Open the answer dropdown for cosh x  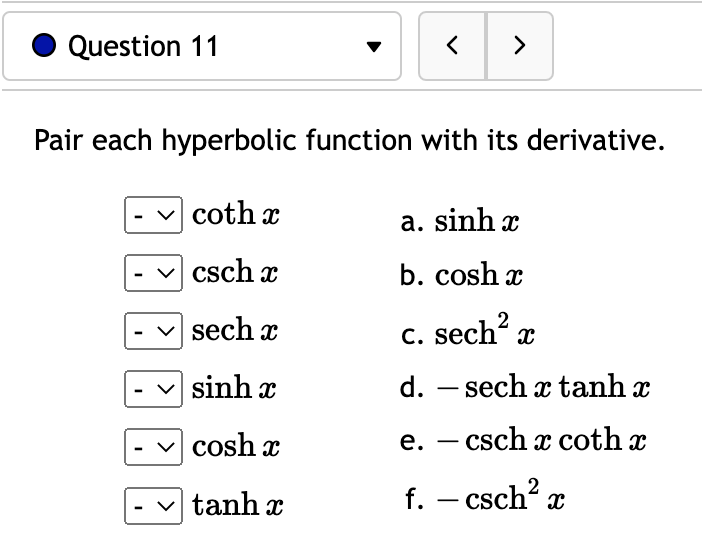pyautogui.click(x=153, y=447)
